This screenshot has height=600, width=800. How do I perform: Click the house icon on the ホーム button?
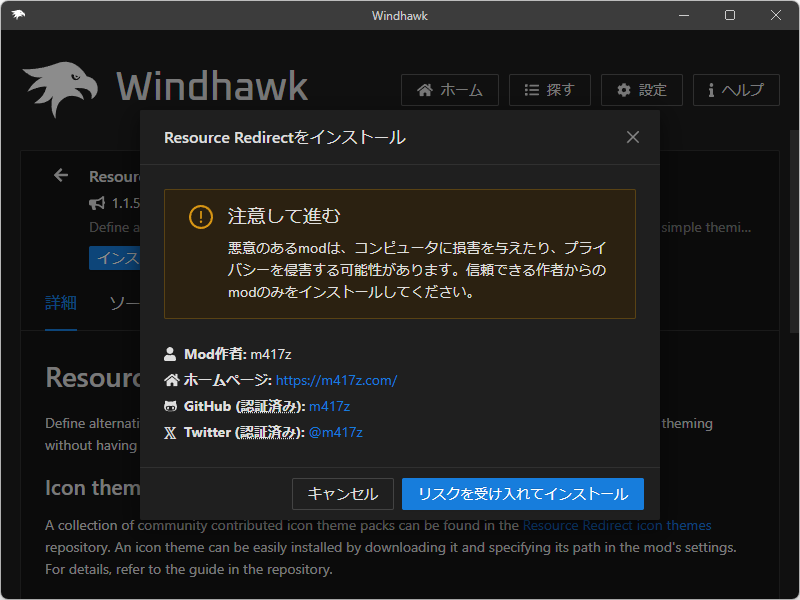[x=424, y=90]
